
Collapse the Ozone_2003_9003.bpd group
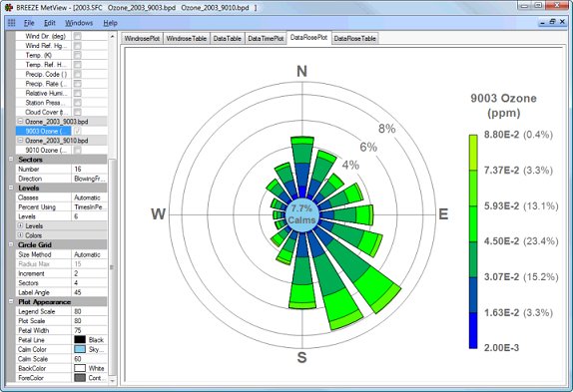20,121
